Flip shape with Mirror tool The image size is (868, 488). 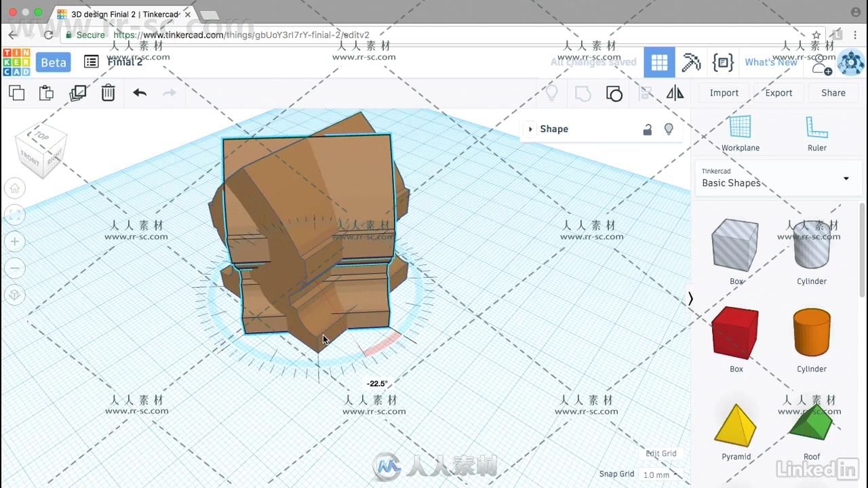(x=675, y=93)
